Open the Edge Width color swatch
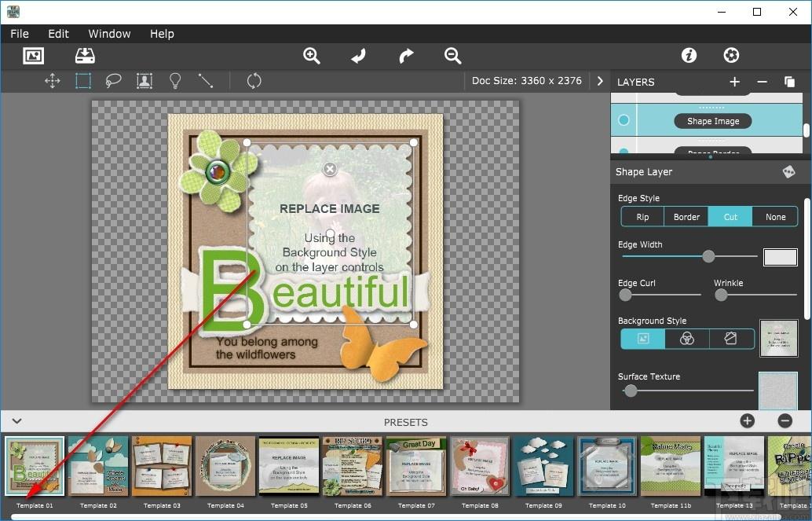Image resolution: width=812 pixels, height=521 pixels. [781, 257]
